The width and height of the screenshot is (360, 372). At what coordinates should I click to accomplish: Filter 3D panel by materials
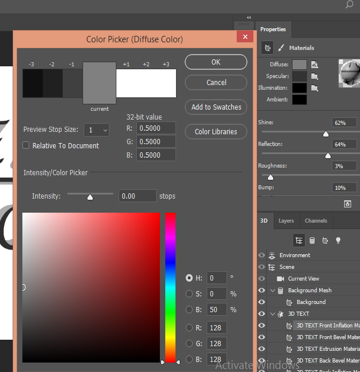(x=325, y=240)
